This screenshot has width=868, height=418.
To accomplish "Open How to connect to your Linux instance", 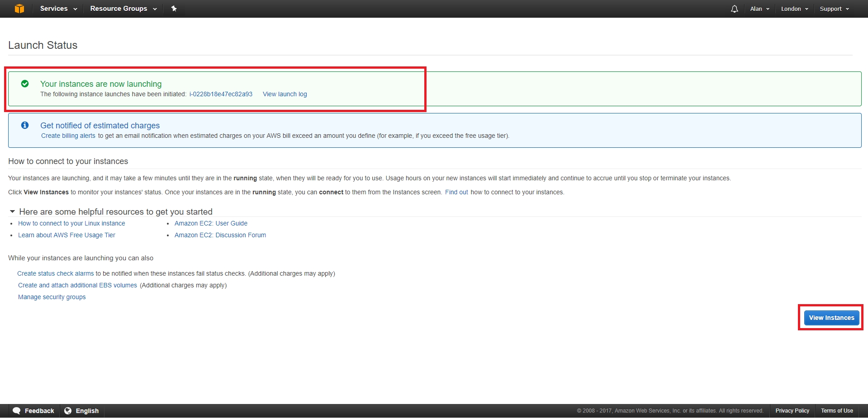I will 71,223.
